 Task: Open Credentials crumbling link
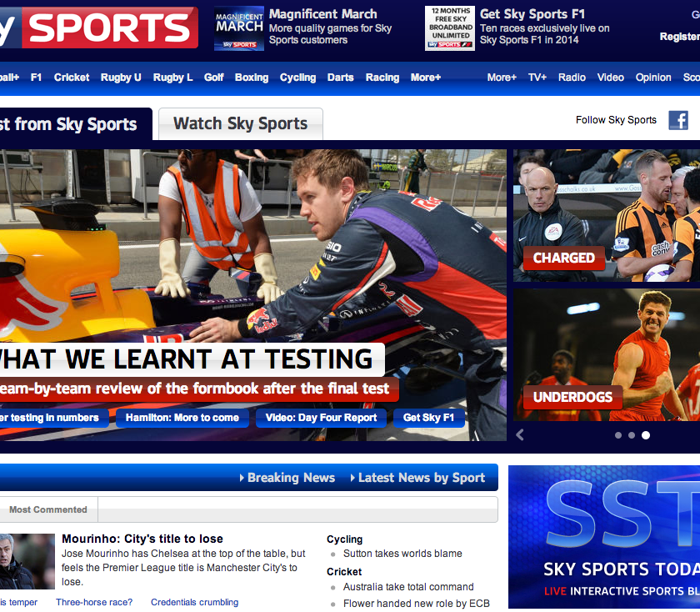click(x=195, y=602)
